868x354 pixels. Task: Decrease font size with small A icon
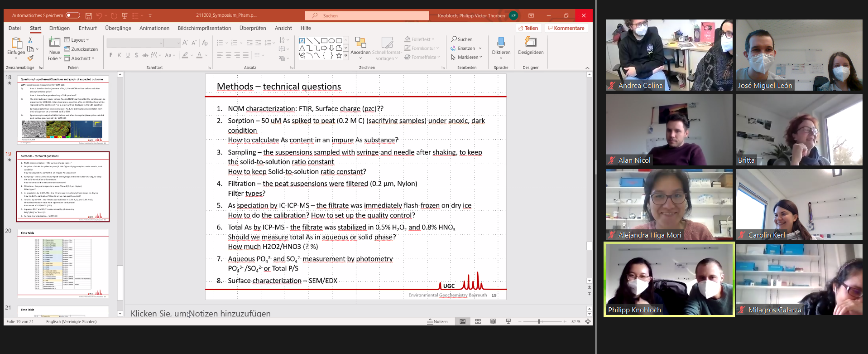194,43
